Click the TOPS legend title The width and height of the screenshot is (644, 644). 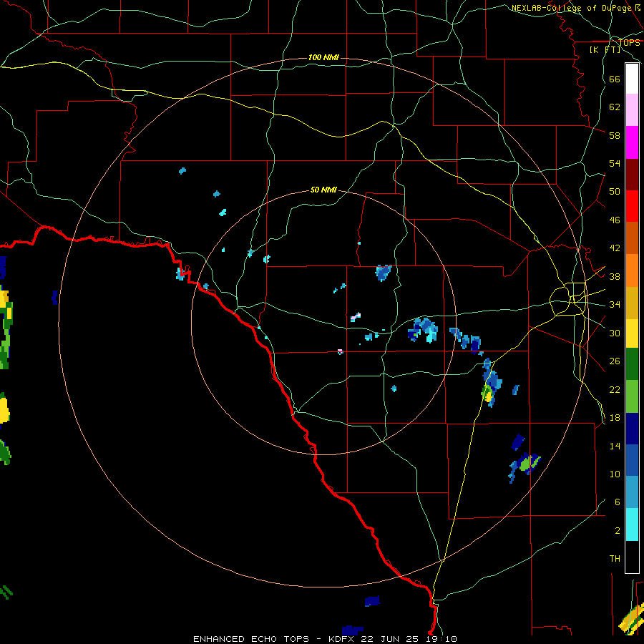(x=629, y=42)
